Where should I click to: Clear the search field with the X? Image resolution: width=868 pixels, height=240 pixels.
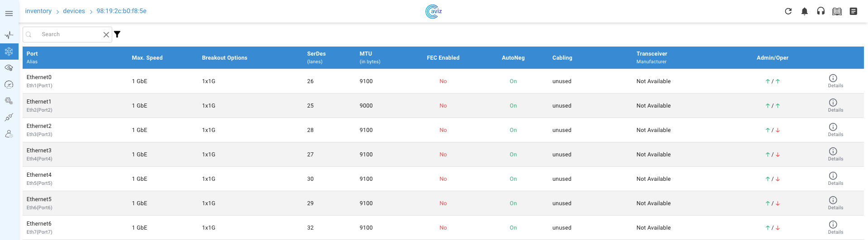pos(106,35)
